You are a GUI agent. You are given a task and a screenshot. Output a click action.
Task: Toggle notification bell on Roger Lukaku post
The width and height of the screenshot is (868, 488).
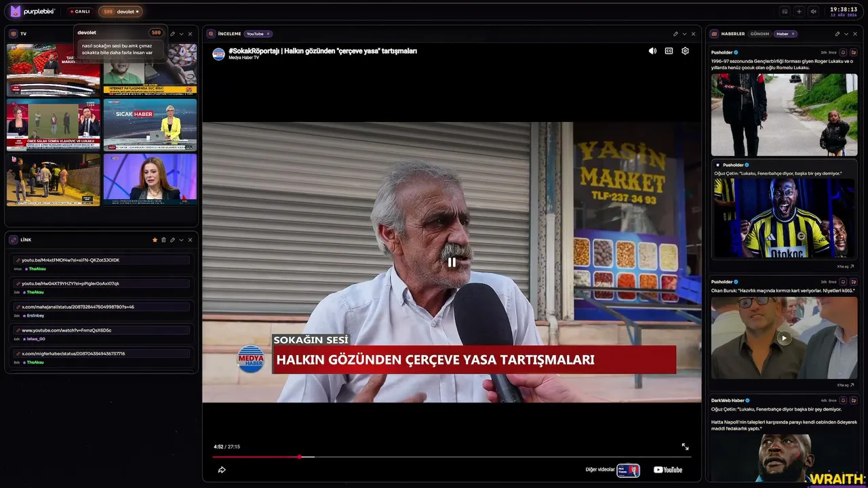(x=844, y=52)
